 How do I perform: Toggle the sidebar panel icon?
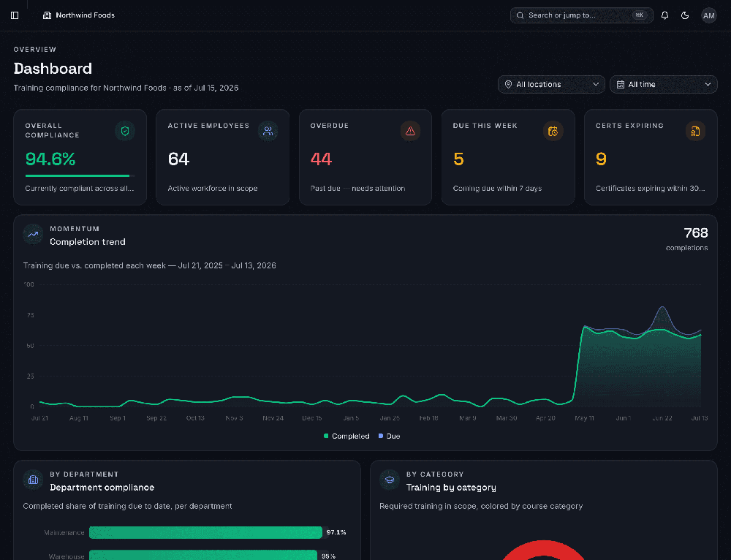point(15,15)
